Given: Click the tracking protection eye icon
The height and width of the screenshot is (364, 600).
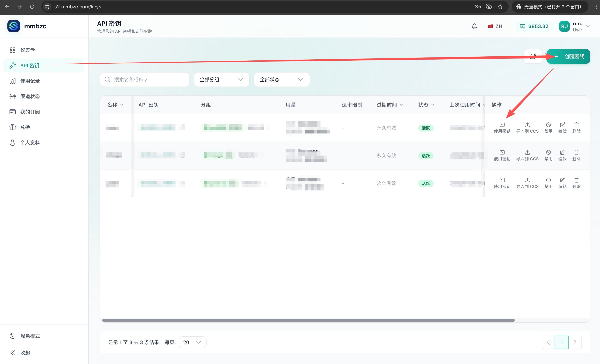Looking at the screenshot, I should 489,7.
